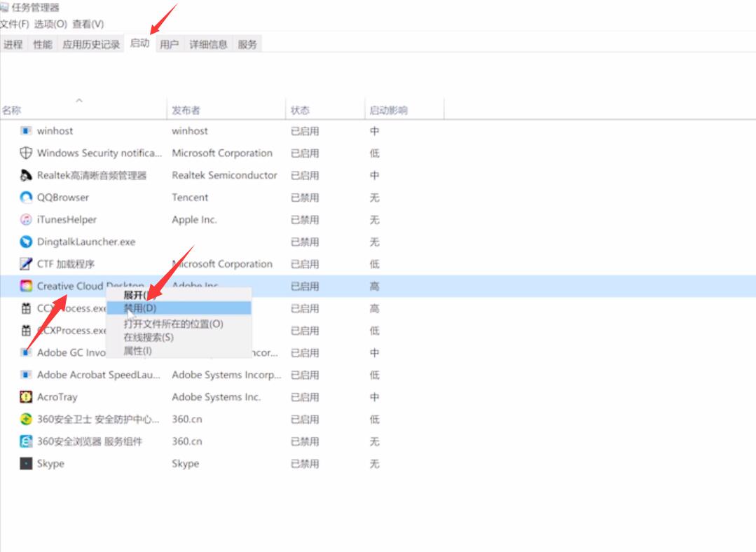The image size is (756, 552).
Task: Sort by the 发布者 column header
Action: pos(186,110)
